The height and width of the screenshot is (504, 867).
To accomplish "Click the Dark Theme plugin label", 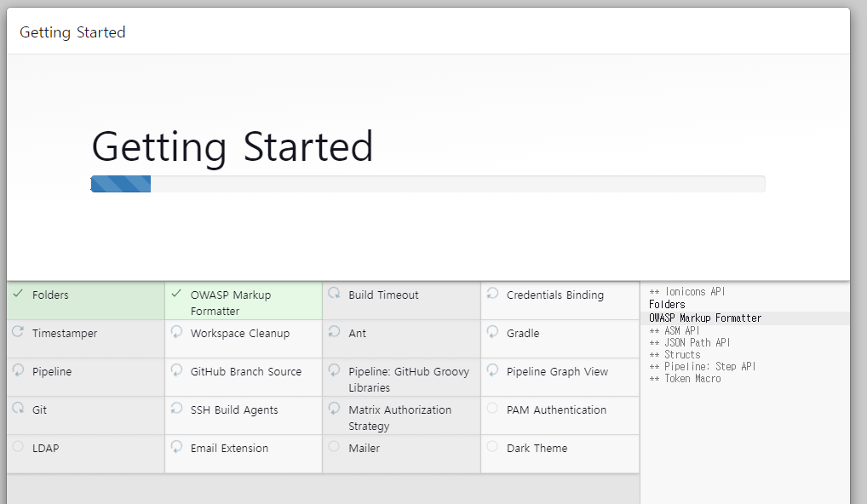I will (x=537, y=448).
